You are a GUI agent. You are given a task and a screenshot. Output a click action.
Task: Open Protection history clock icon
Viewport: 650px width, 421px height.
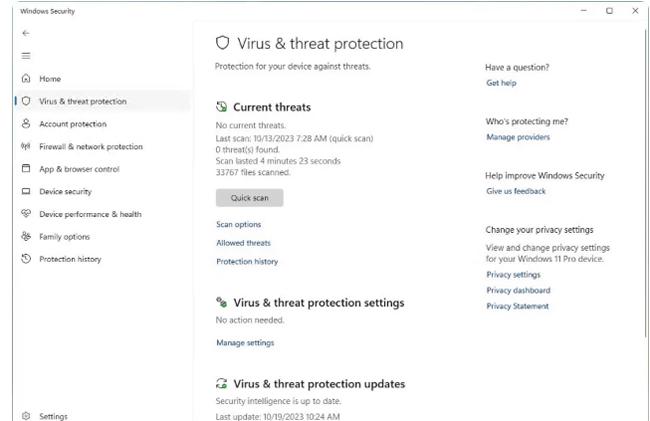[26, 259]
